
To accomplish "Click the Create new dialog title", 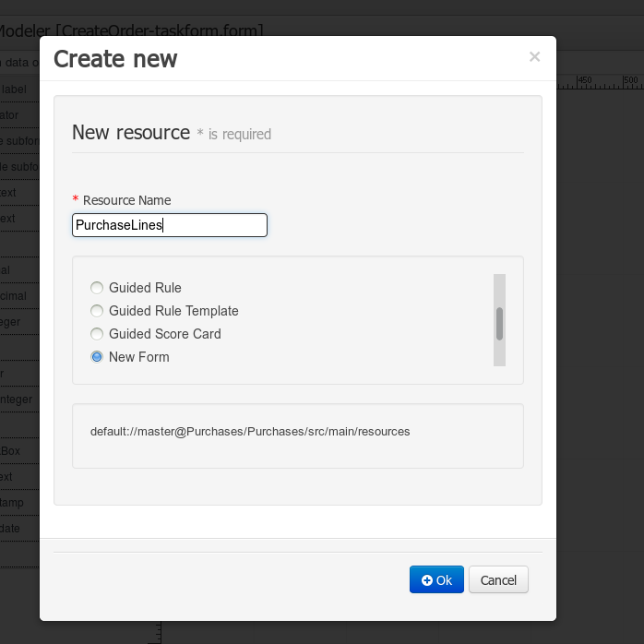I will [x=115, y=59].
